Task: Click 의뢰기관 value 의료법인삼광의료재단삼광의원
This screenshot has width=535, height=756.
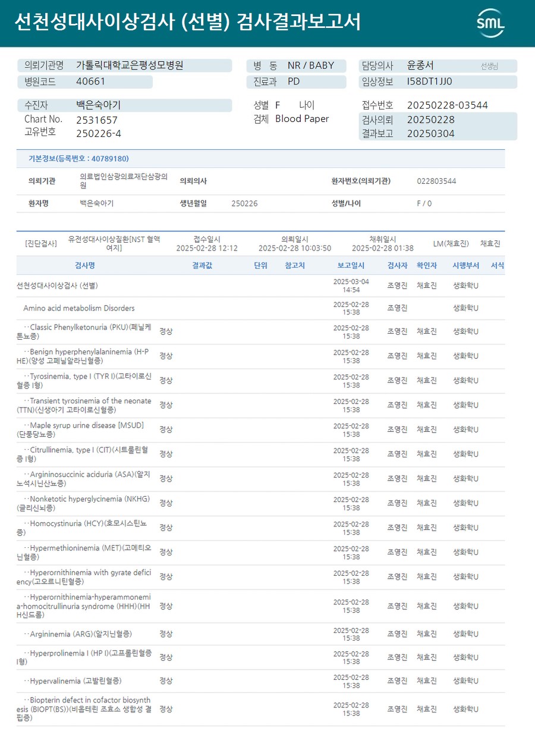Action: [124, 181]
